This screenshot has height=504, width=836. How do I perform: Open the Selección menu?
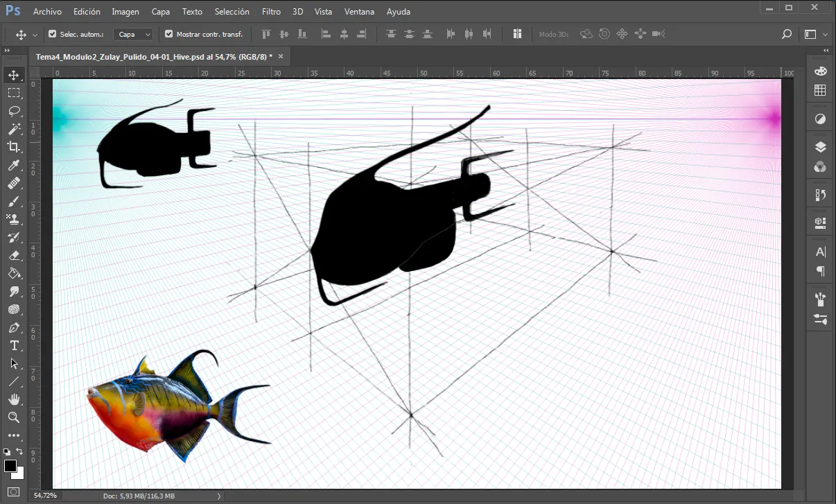click(232, 12)
